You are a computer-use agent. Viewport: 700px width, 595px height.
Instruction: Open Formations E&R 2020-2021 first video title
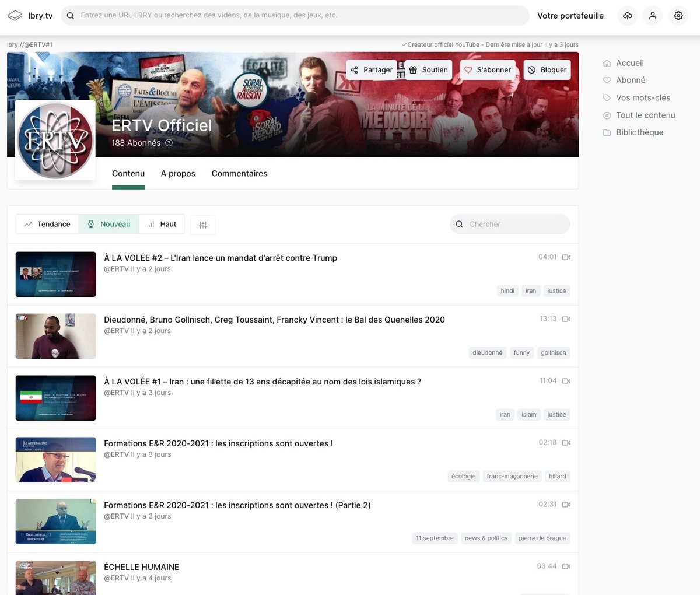pos(218,443)
